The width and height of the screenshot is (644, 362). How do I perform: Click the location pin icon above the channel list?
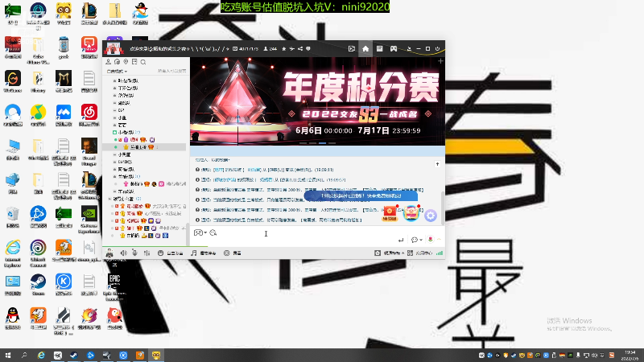click(x=126, y=62)
